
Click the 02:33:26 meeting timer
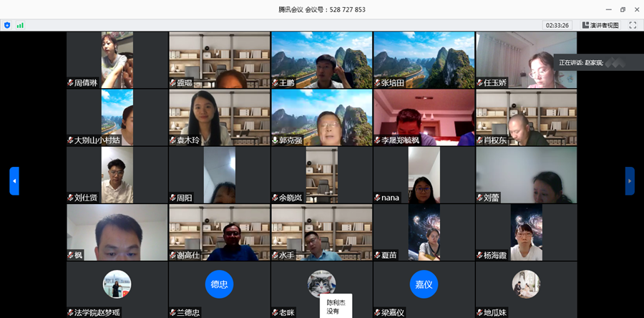(557, 25)
